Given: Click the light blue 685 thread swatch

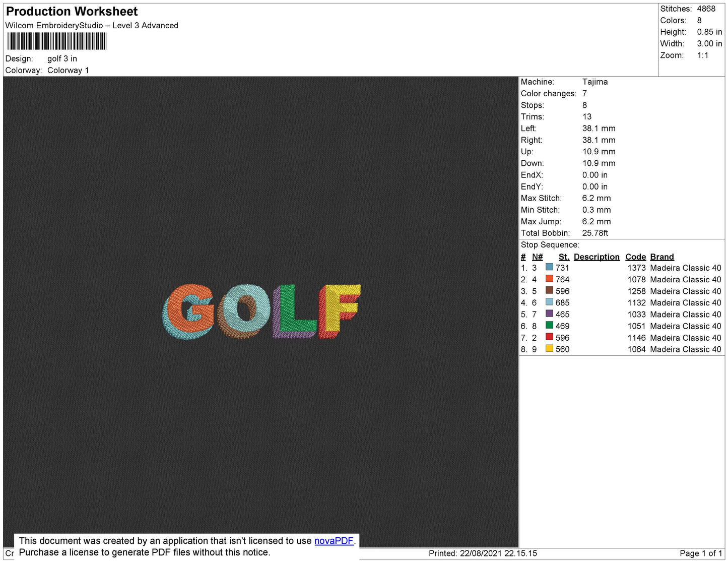Looking at the screenshot, I should 549,302.
